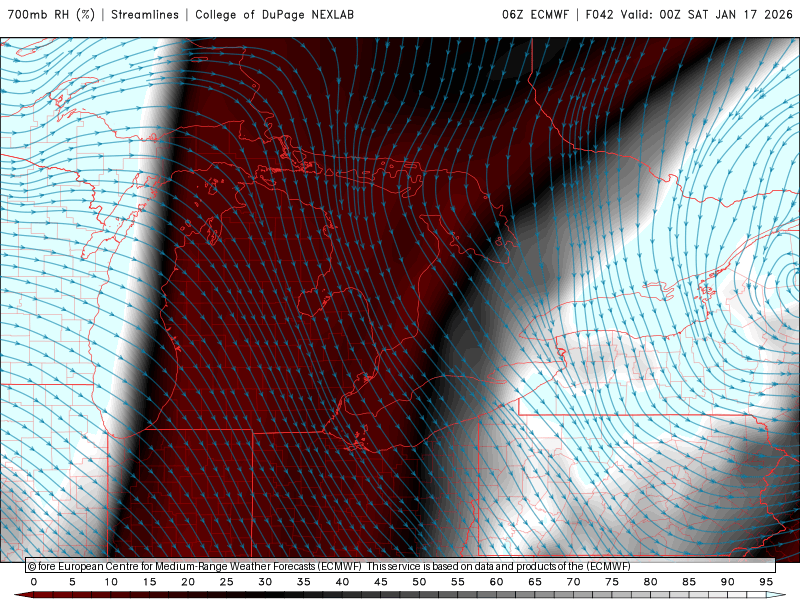Click the 55 label on the RH scale

pos(458,582)
